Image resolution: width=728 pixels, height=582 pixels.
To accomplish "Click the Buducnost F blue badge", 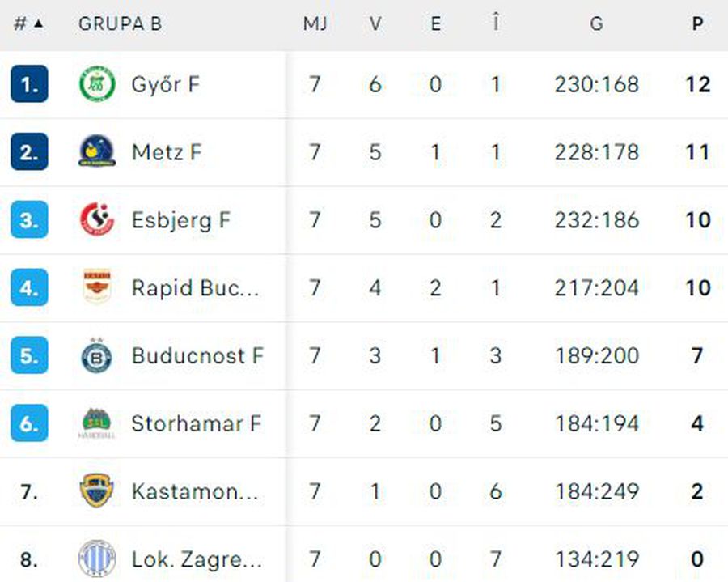I will click(96, 355).
